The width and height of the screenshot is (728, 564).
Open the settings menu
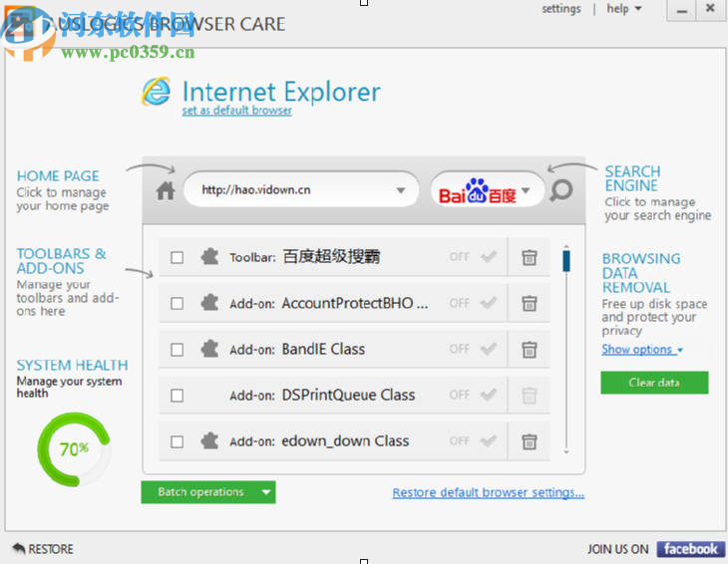[560, 8]
